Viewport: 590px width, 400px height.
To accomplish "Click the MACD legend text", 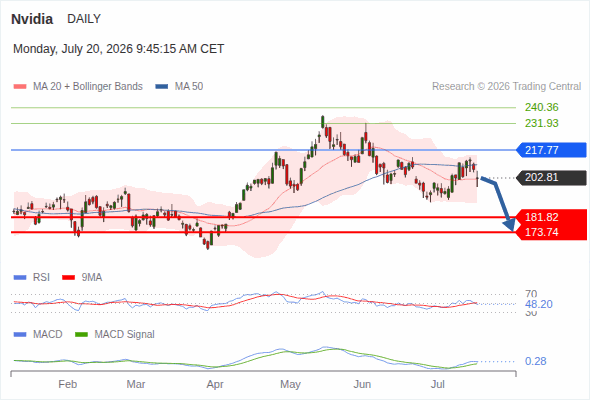I will (47, 335).
